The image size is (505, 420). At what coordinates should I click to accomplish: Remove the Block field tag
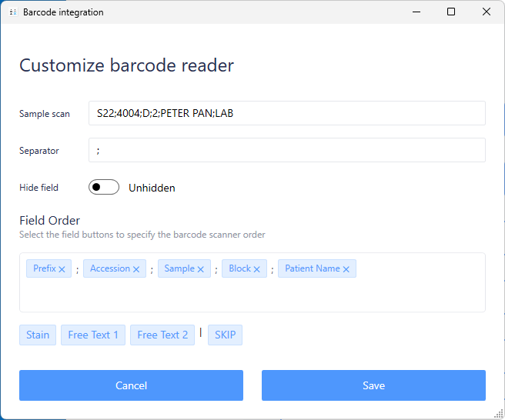tap(257, 269)
